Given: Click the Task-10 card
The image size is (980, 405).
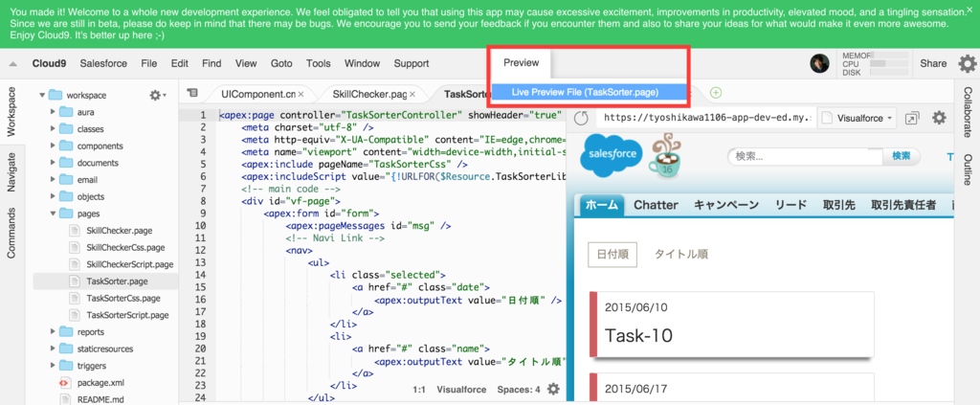Looking at the screenshot, I should (731, 325).
